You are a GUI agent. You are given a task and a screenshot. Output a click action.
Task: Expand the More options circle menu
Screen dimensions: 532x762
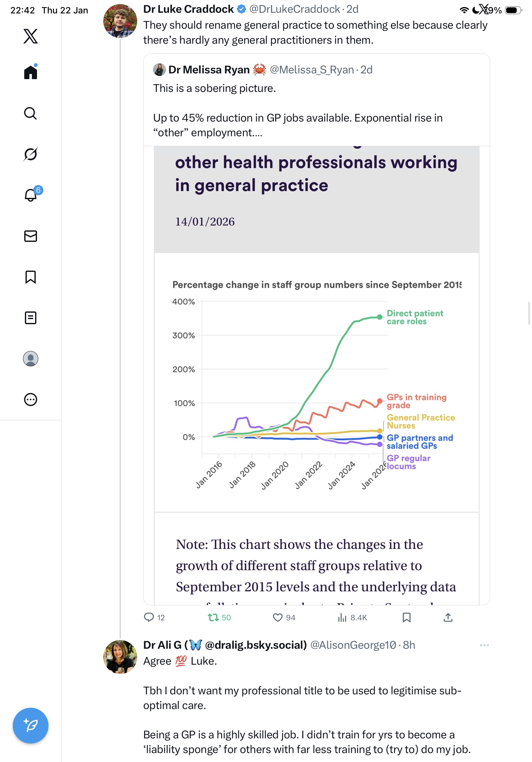point(31,399)
